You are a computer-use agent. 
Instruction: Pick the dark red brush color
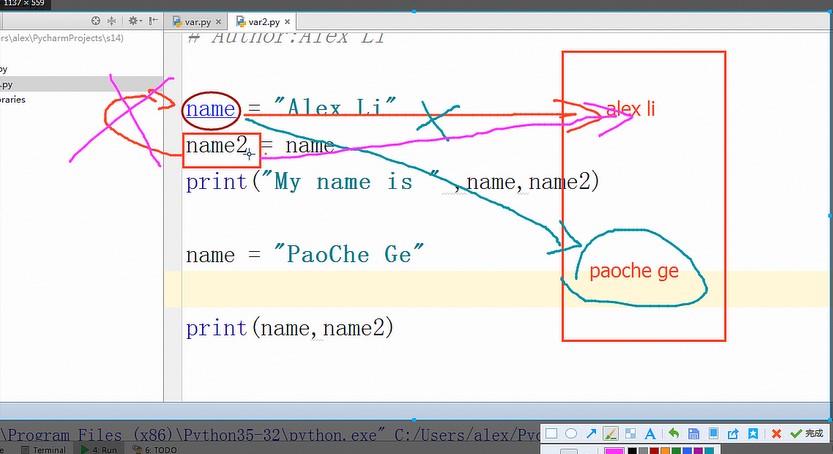654,451
